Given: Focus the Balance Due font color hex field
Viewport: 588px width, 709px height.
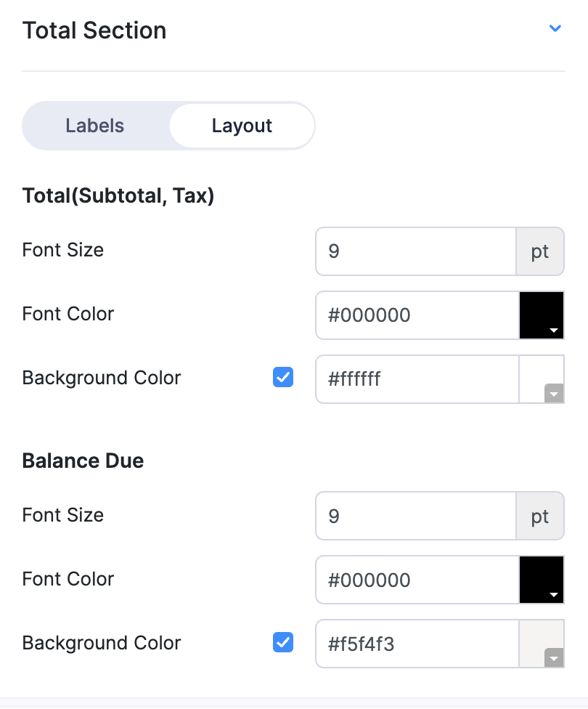Looking at the screenshot, I should pyautogui.click(x=417, y=580).
